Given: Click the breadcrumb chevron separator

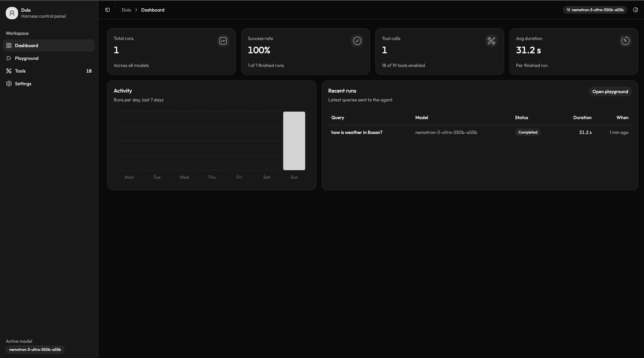Looking at the screenshot, I should (x=136, y=10).
